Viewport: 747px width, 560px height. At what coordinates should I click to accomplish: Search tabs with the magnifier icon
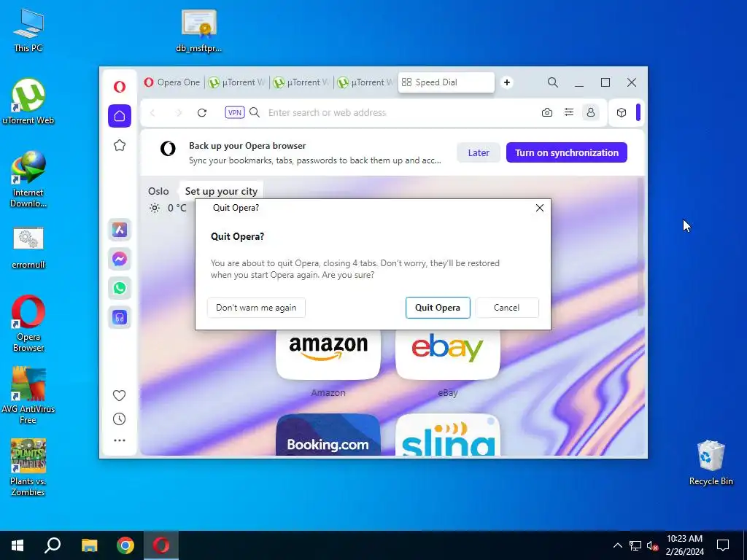pos(553,82)
